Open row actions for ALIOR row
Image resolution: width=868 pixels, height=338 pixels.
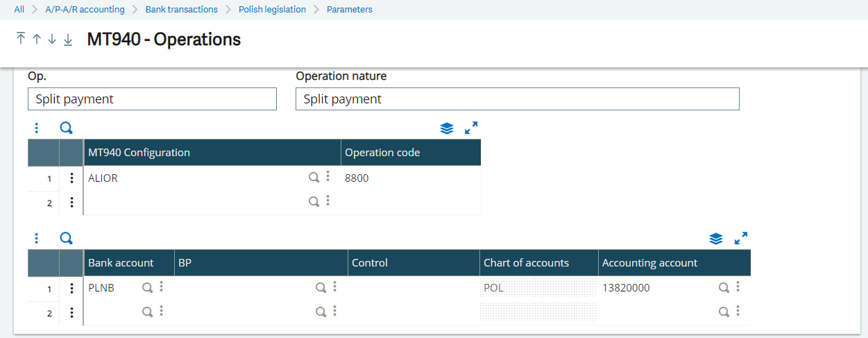(71, 178)
